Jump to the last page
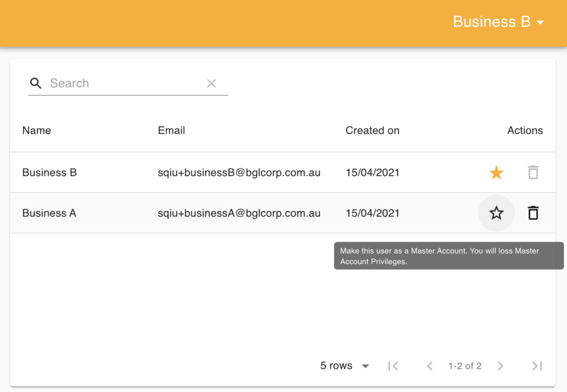567x392 pixels. (x=537, y=366)
